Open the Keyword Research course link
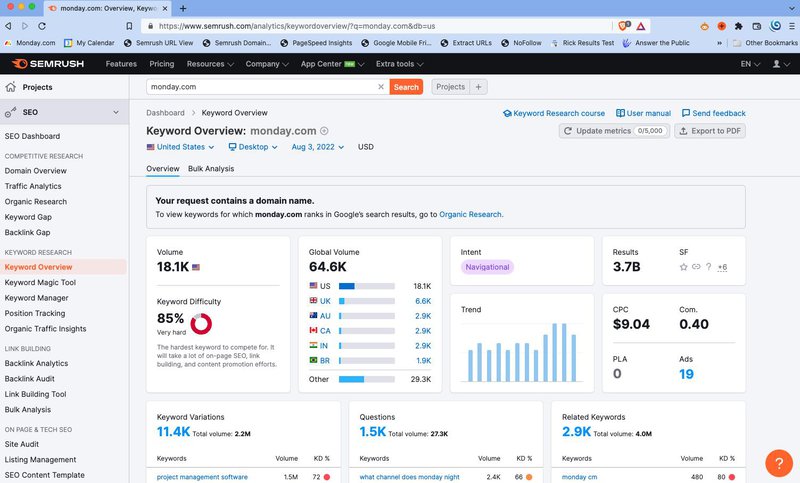The image size is (800, 483). (554, 113)
